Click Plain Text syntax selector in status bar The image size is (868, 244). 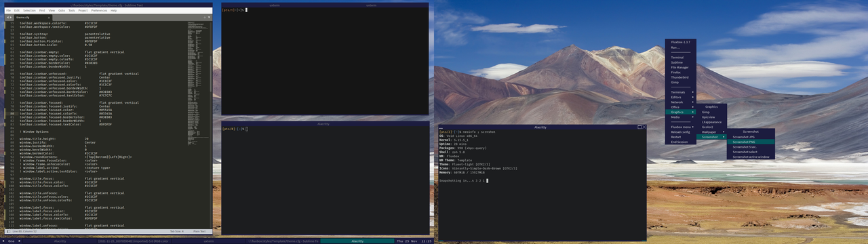(x=200, y=231)
